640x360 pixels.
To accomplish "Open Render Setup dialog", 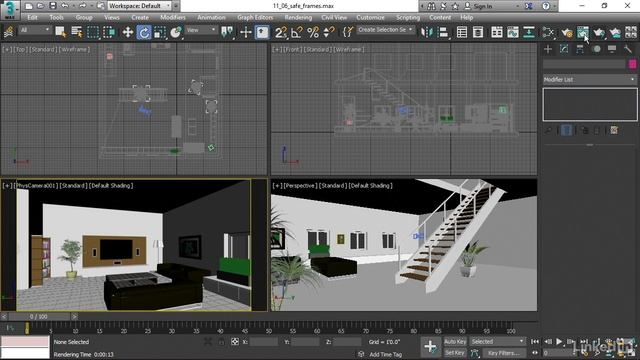I will (567, 32).
